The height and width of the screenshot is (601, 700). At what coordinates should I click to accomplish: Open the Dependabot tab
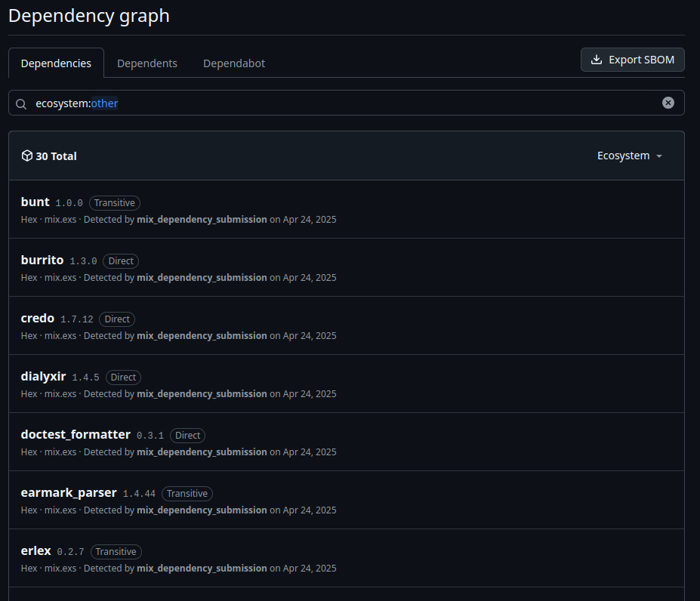coord(234,63)
